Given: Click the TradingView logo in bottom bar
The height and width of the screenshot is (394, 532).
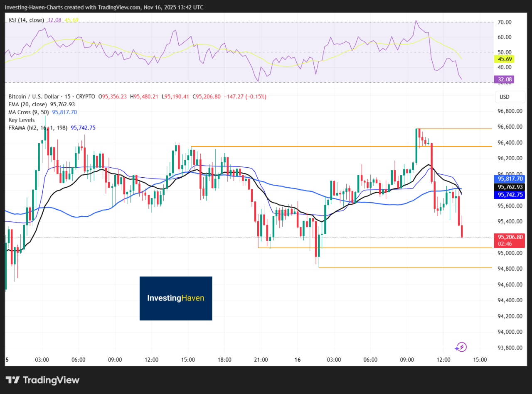Looking at the screenshot, I should click(42, 380).
